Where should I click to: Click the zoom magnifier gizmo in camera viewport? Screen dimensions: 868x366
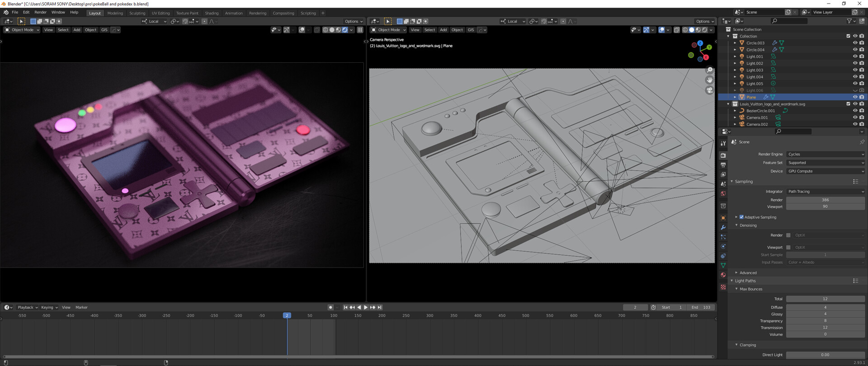[709, 70]
